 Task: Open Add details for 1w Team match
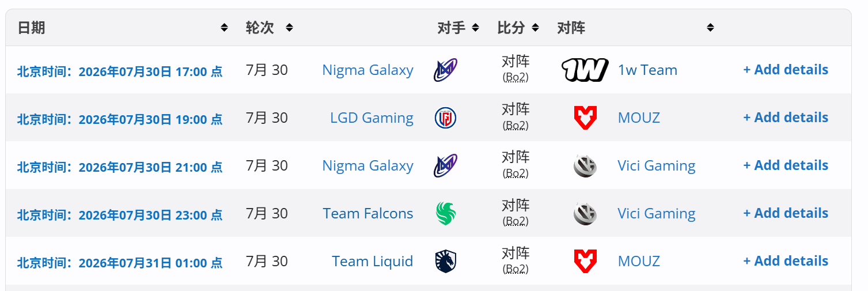786,70
